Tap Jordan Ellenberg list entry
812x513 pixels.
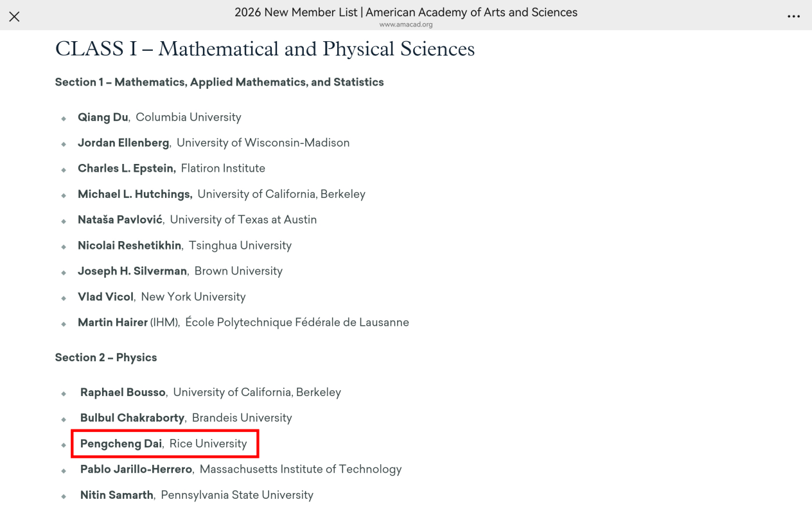(213, 143)
